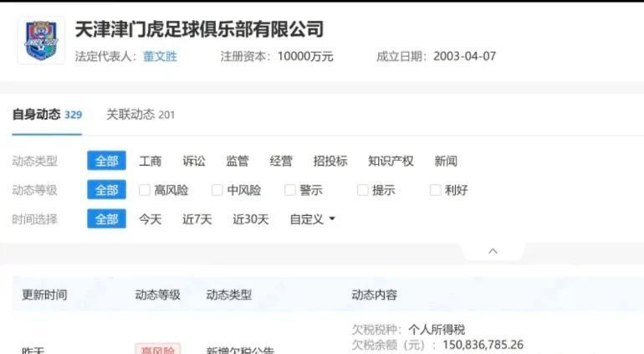Click the 高风险 tag in first row
This screenshot has width=644, height=354.
[158, 350]
